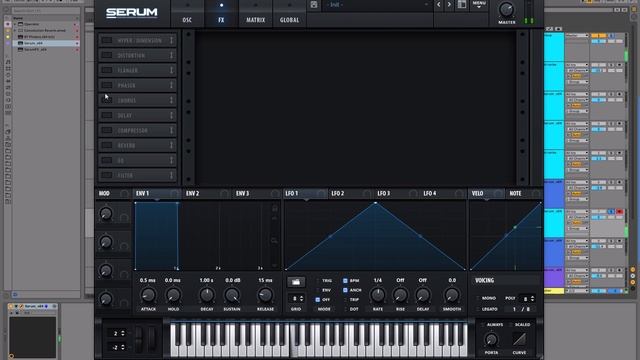Open the preset browser icon
The width and height of the screenshot is (640, 360).
462,4
